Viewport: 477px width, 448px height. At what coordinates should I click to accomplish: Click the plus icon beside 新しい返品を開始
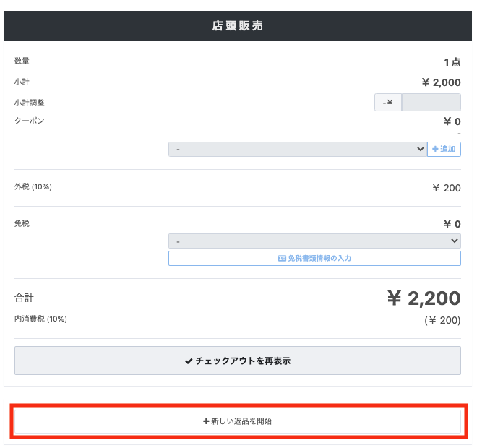(206, 421)
